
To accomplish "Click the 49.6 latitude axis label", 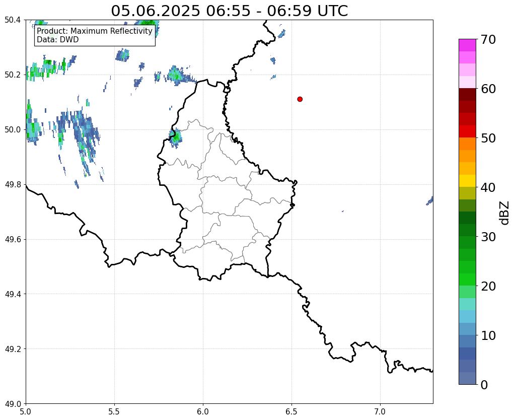I will click(13, 239).
